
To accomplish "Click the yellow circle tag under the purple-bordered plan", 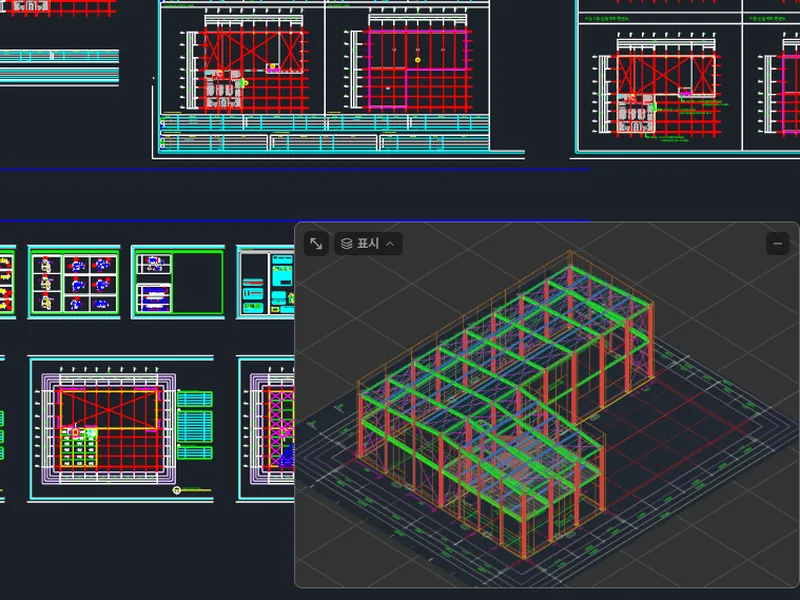I will (177, 490).
